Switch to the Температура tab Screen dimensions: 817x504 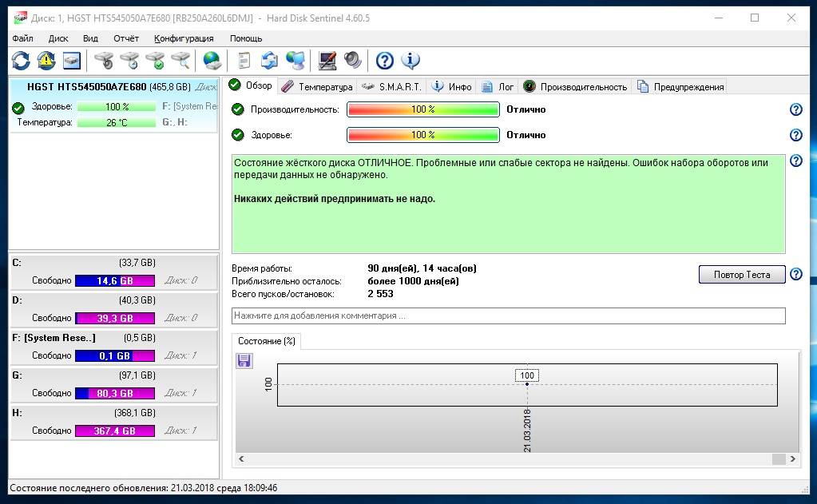[317, 87]
